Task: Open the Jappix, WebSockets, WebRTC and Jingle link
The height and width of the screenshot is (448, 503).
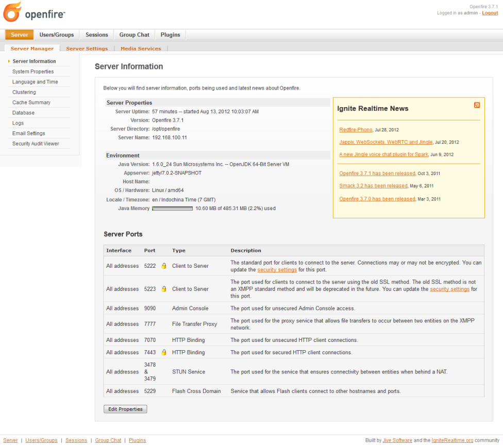Action: click(386, 142)
